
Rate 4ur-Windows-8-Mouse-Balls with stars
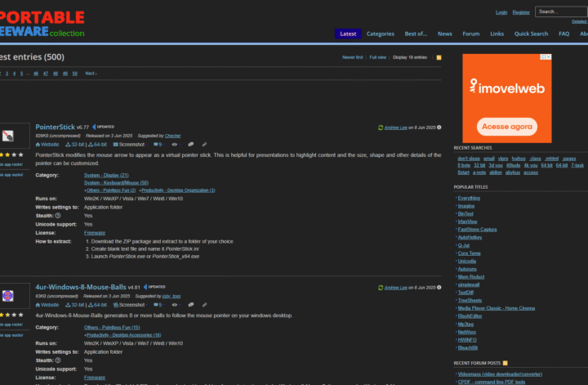click(11, 315)
